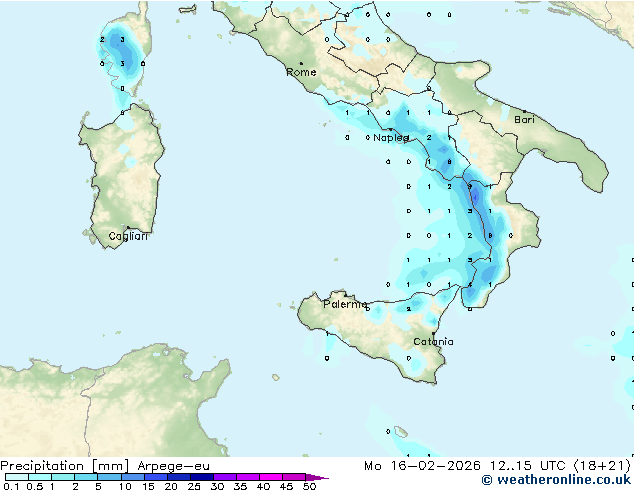Image resolution: width=634 pixels, height=490 pixels.
Task: Select the 30–35 mm purple swatch
Action: 225,477
